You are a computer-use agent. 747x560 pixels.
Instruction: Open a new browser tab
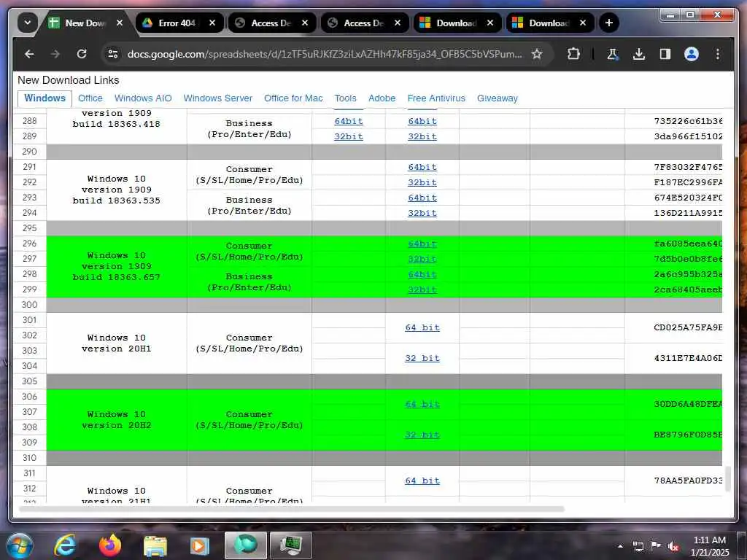point(609,23)
